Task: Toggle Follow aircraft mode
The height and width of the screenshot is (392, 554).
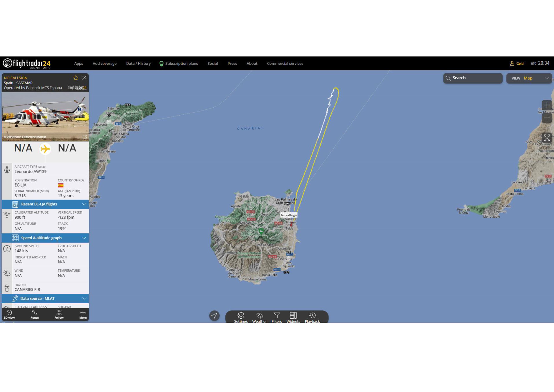Action: 59,314
